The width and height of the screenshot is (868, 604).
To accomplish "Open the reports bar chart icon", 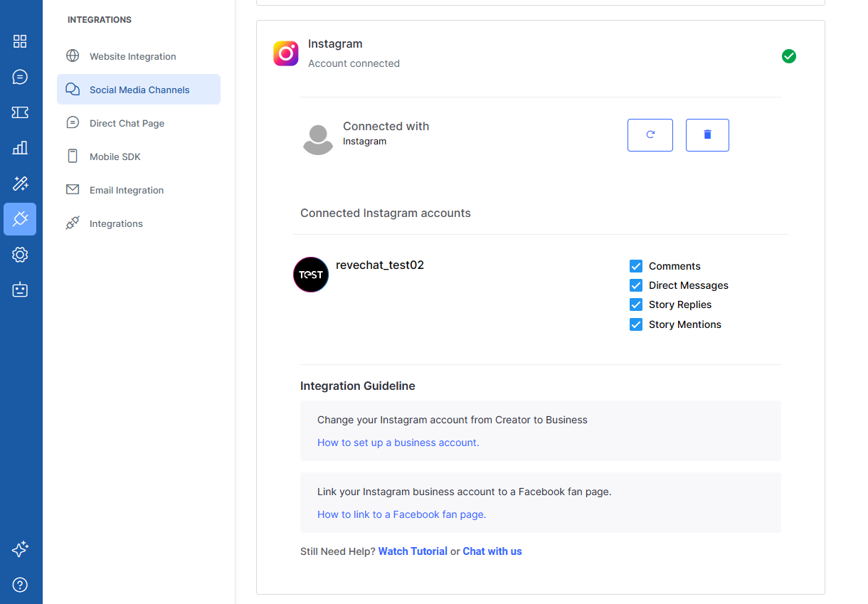I will pos(20,148).
